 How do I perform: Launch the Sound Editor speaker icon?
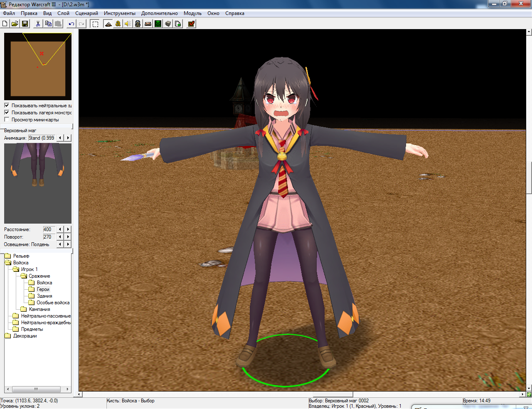click(x=128, y=24)
